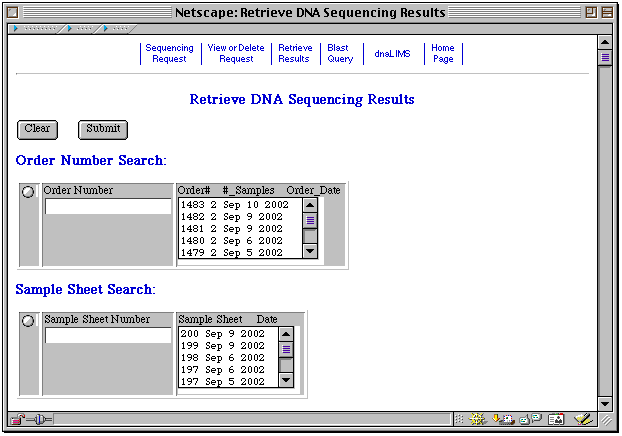The width and height of the screenshot is (622, 436).
Task: Click the security lock icon in status bar
Action: [x=17, y=419]
